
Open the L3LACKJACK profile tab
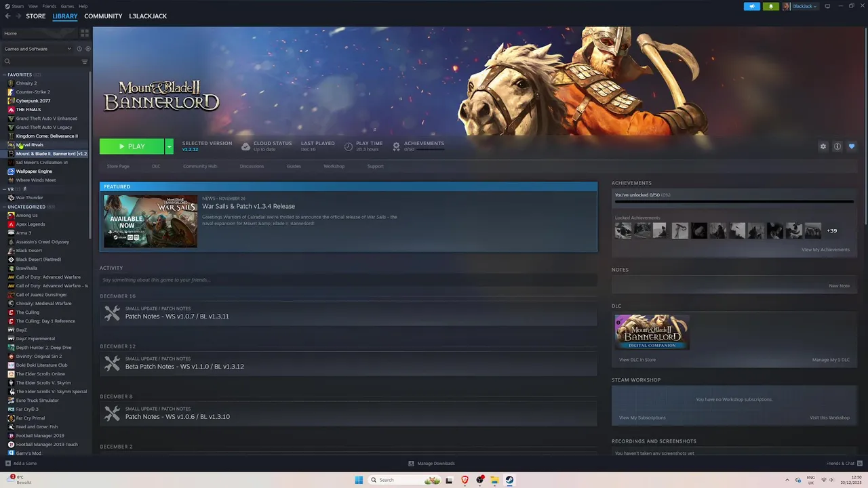pyautogui.click(x=148, y=16)
